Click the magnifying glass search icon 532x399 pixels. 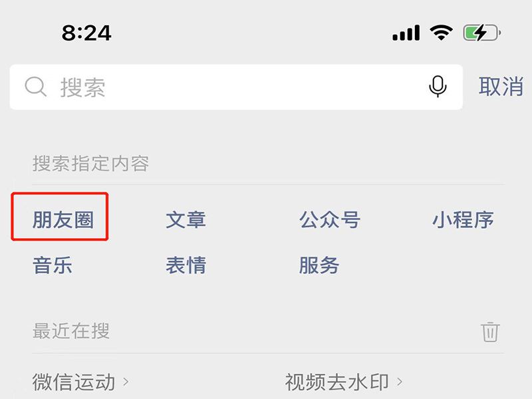point(36,87)
